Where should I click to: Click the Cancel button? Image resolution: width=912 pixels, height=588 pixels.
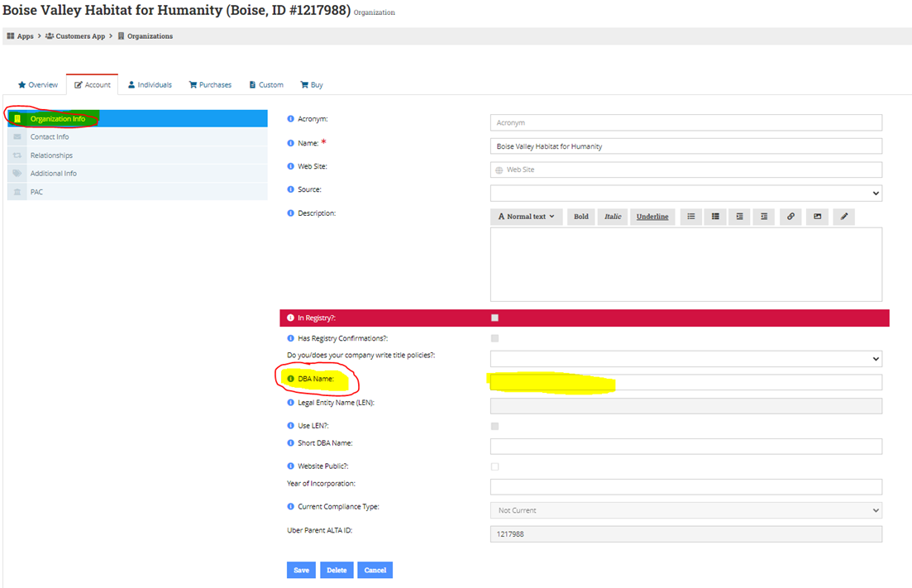coord(375,571)
